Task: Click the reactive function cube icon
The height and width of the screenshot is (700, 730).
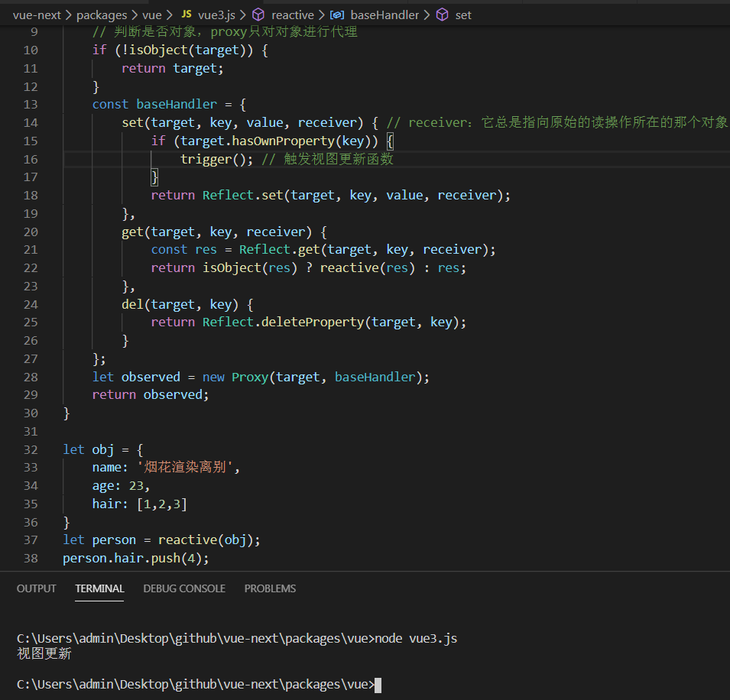Action: click(258, 15)
